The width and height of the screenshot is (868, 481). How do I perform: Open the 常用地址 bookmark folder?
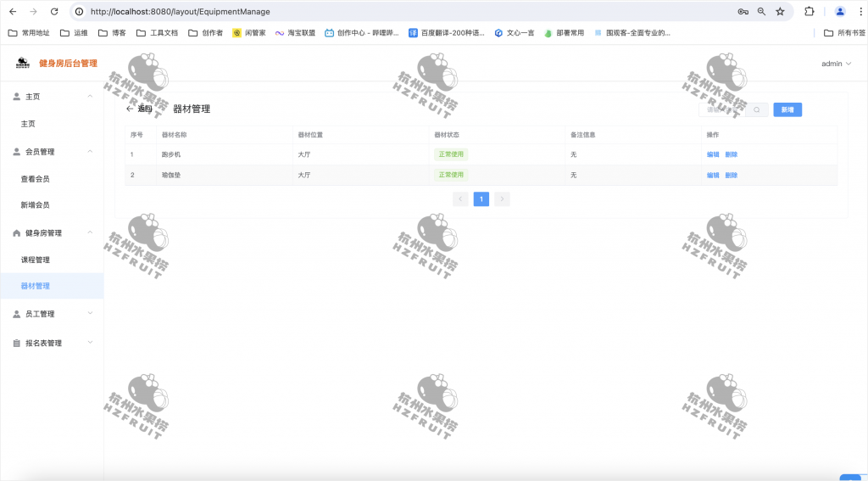pyautogui.click(x=29, y=33)
